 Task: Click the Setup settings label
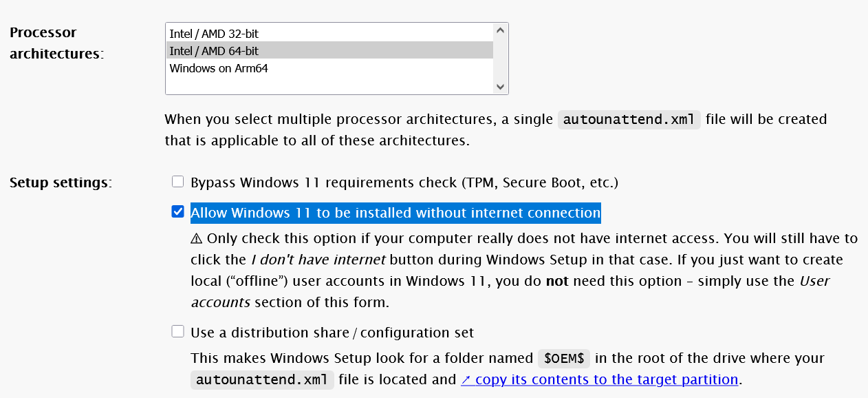61,182
